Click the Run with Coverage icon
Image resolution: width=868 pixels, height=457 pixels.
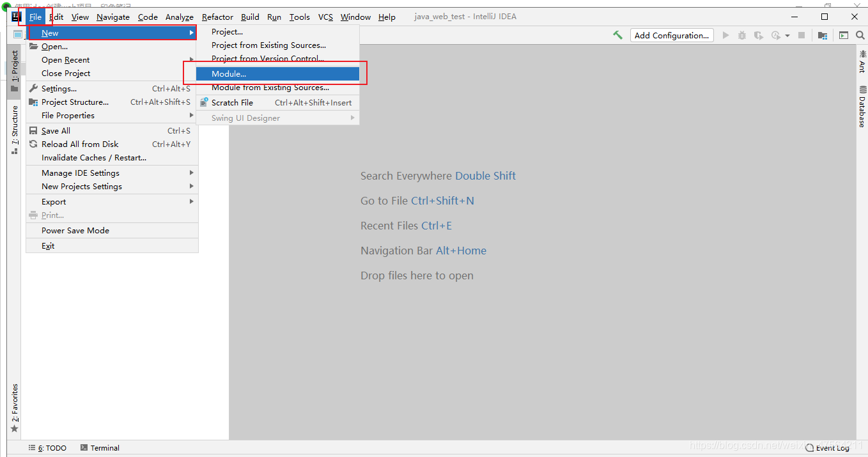point(759,35)
